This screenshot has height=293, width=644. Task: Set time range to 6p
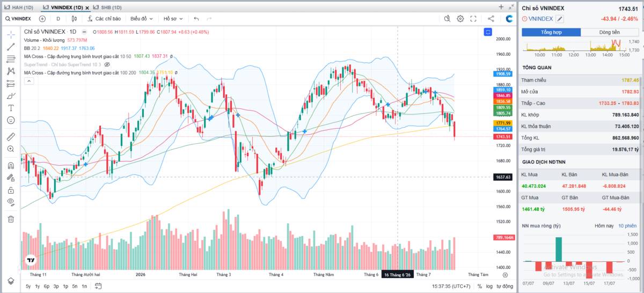point(47,286)
